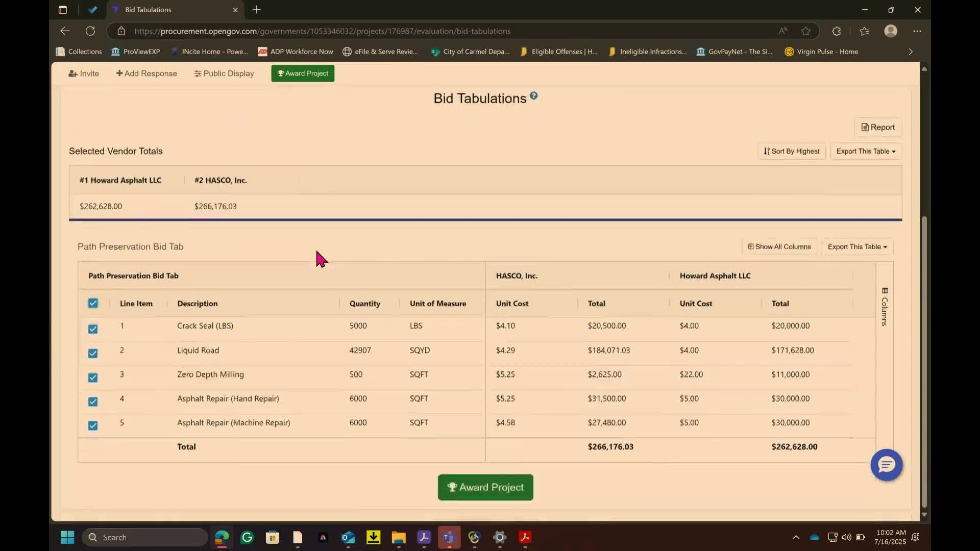Screen dimensions: 980x551
Task: Toggle the Zero Depth Milling checkbox
Action: (93, 378)
